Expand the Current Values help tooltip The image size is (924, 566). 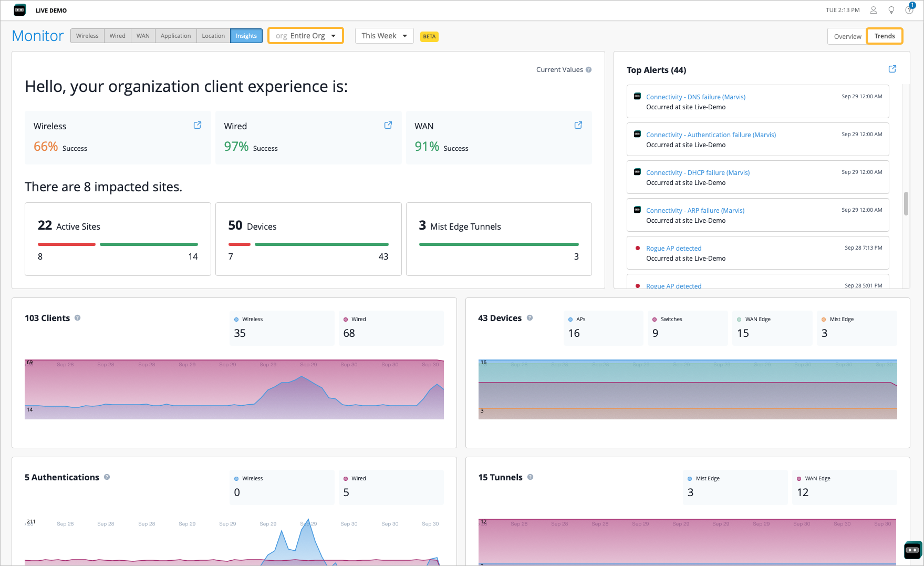(588, 69)
